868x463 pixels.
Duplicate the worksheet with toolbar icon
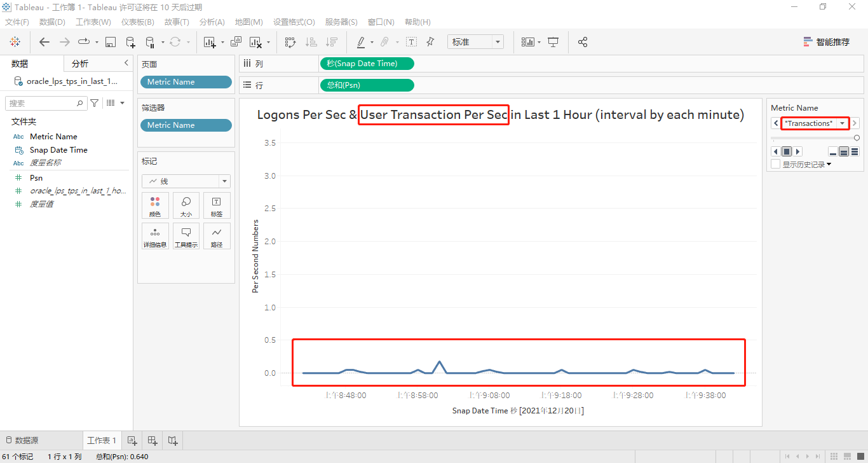point(236,42)
